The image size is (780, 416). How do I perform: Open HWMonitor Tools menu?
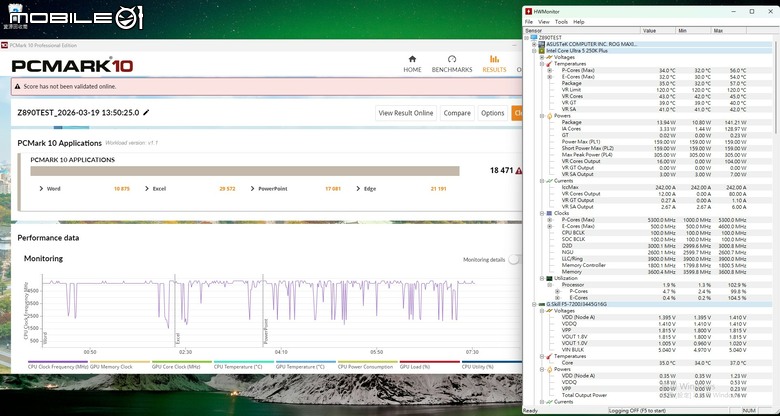tap(561, 22)
